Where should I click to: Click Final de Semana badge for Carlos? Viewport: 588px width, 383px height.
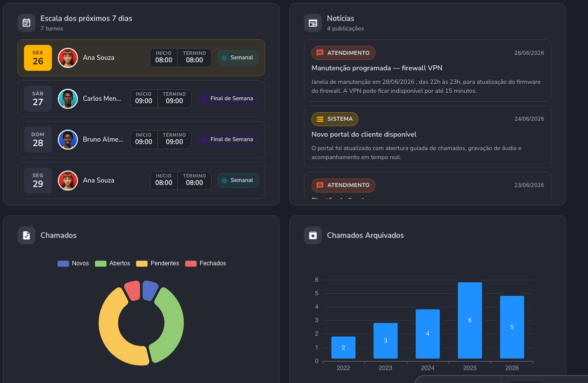[228, 99]
